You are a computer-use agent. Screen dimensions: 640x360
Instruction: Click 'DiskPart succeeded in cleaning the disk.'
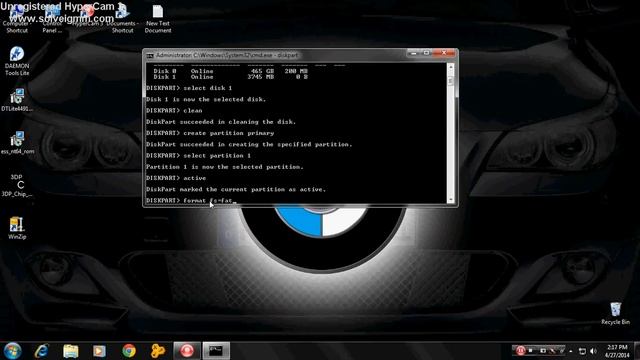(x=221, y=122)
